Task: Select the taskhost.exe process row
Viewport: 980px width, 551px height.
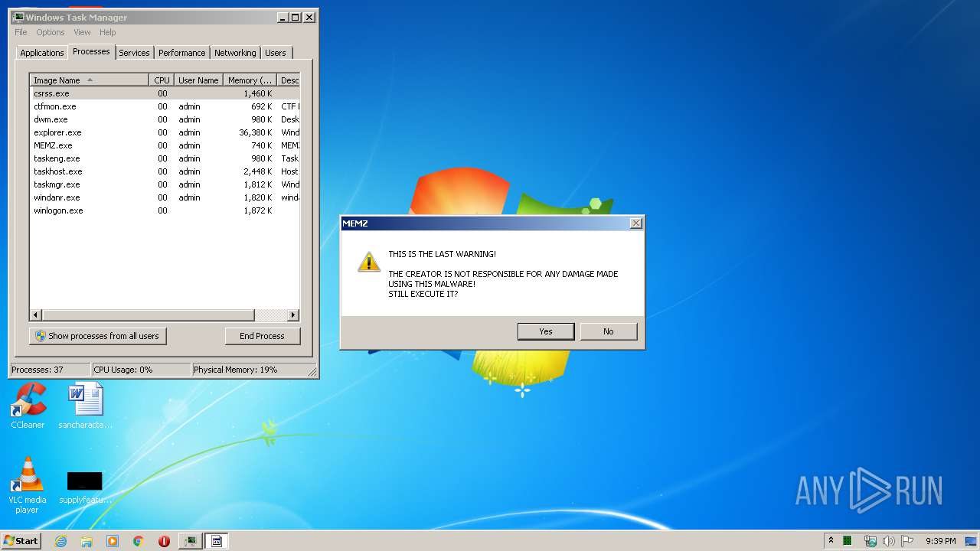Action: coord(165,171)
